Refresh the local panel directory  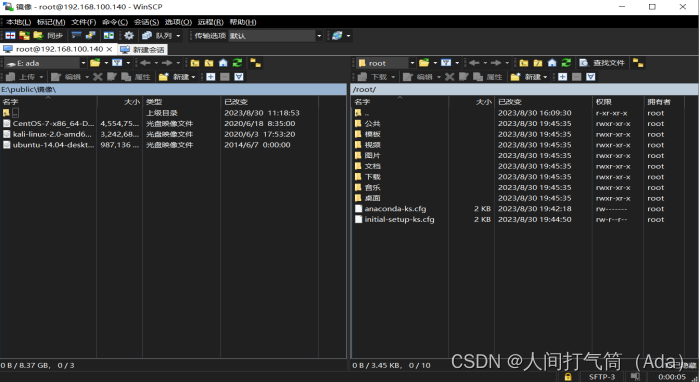(x=238, y=63)
